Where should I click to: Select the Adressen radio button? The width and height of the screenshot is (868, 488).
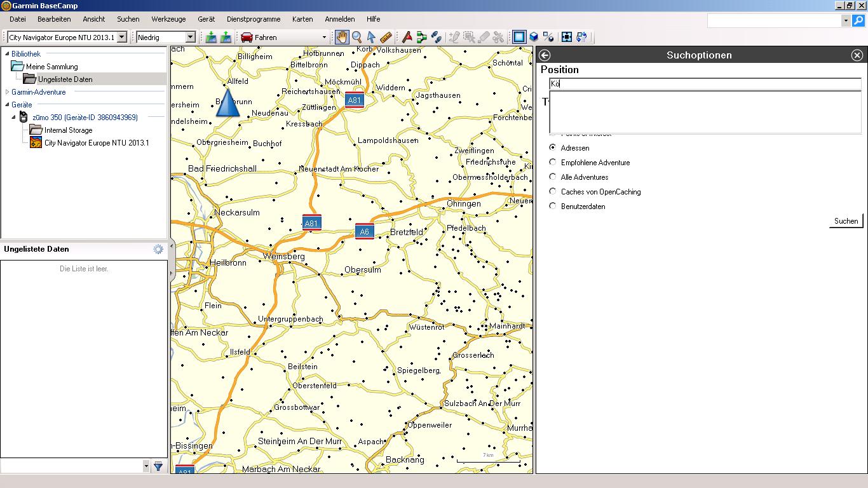[553, 147]
